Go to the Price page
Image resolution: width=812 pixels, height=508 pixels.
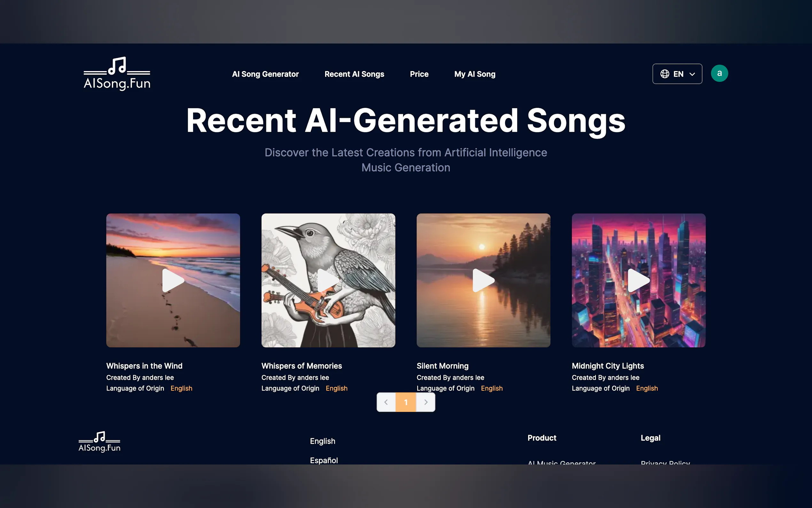coord(419,74)
